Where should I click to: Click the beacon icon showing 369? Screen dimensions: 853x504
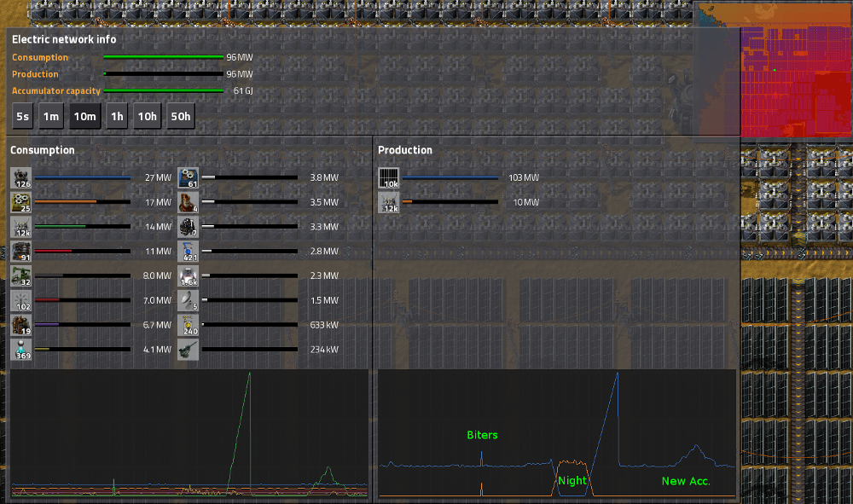pyautogui.click(x=21, y=350)
